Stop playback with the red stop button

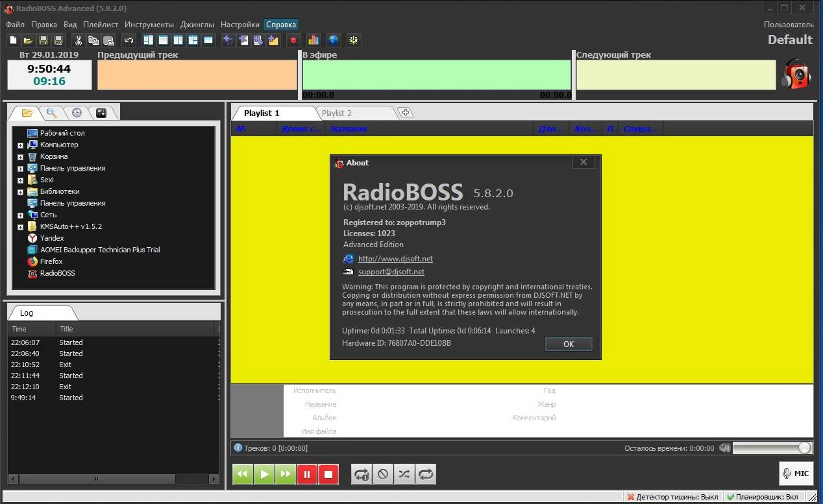(x=328, y=474)
